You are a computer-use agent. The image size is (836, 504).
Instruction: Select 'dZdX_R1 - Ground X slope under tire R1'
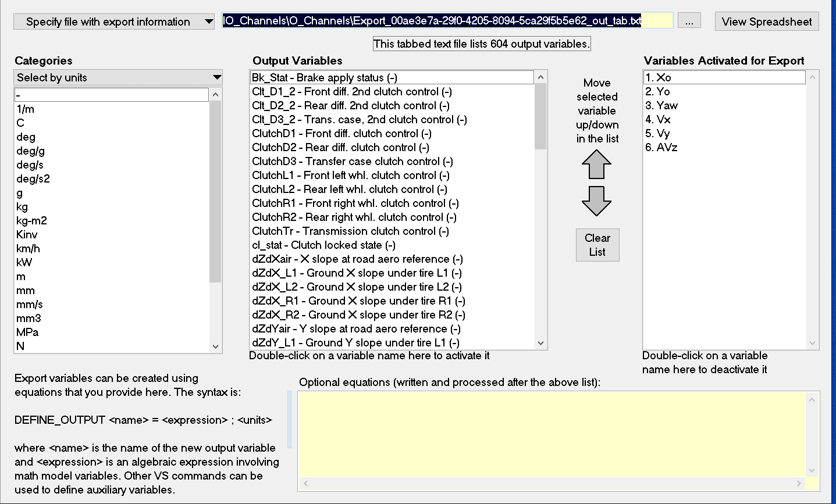[x=392, y=301]
